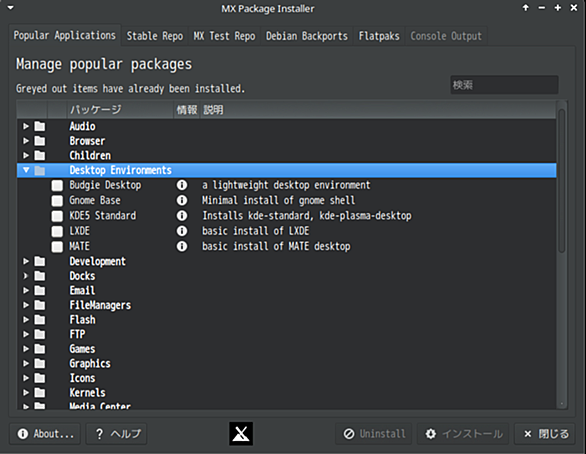Open info icon for LXDE
Viewport: 586px width, 454px height.
(x=182, y=231)
